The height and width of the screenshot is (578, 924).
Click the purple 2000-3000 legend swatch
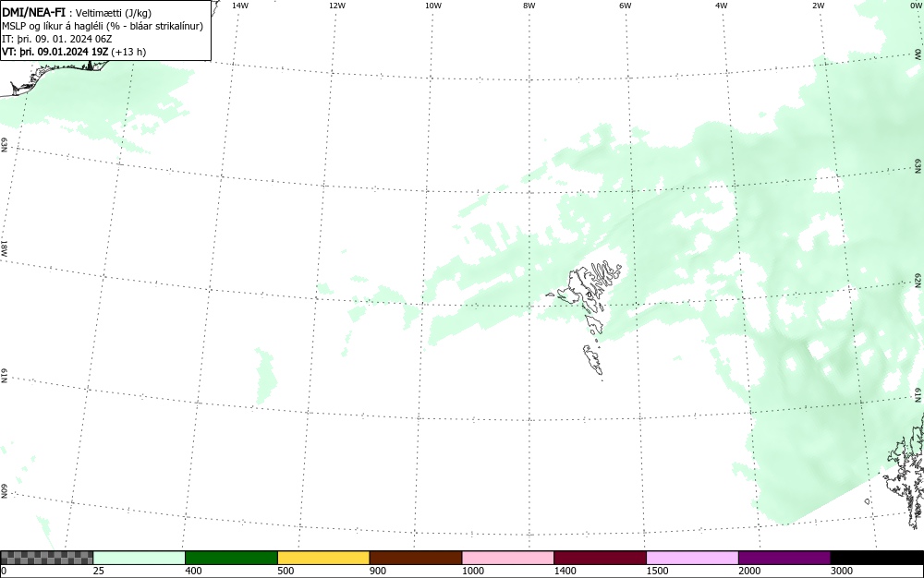[x=784, y=558]
